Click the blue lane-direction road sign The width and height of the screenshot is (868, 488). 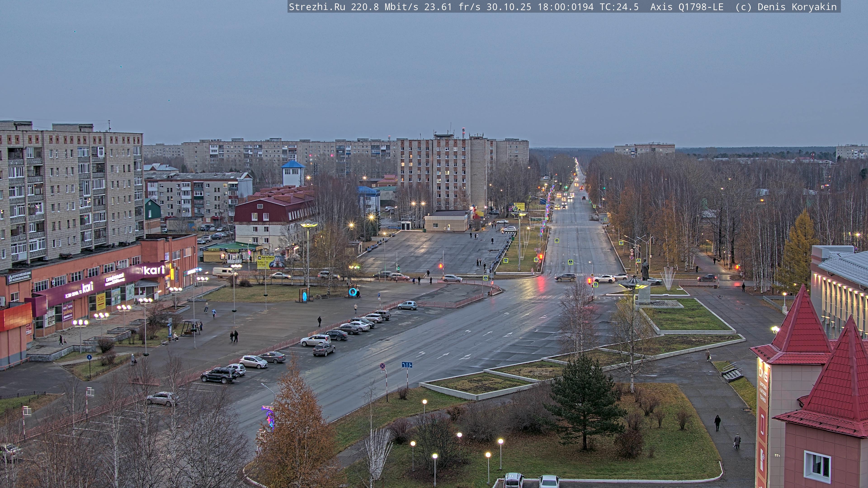pos(407,365)
